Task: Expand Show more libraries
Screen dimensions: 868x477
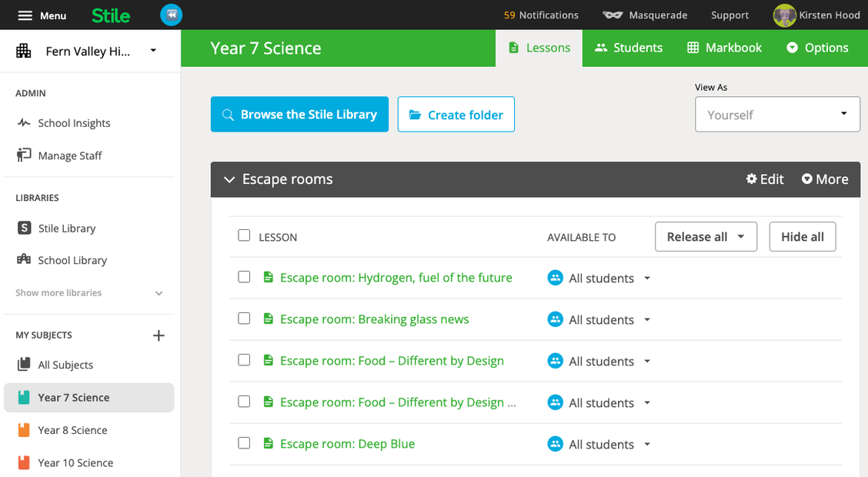Action: coord(159,293)
